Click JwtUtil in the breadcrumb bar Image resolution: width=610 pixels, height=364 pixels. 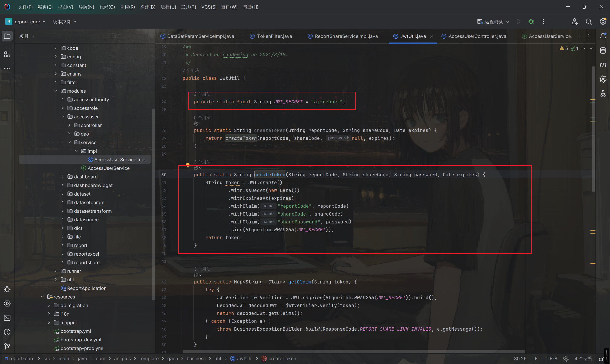tap(241, 359)
